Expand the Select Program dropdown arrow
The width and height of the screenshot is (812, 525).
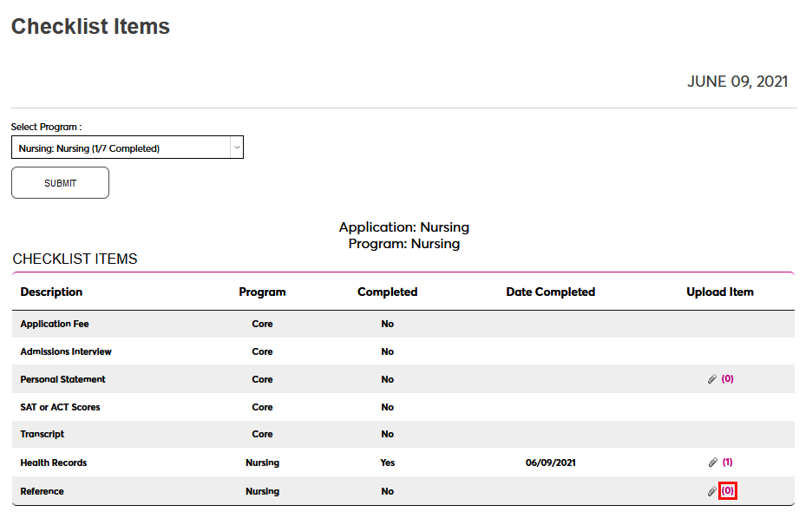[x=236, y=148]
